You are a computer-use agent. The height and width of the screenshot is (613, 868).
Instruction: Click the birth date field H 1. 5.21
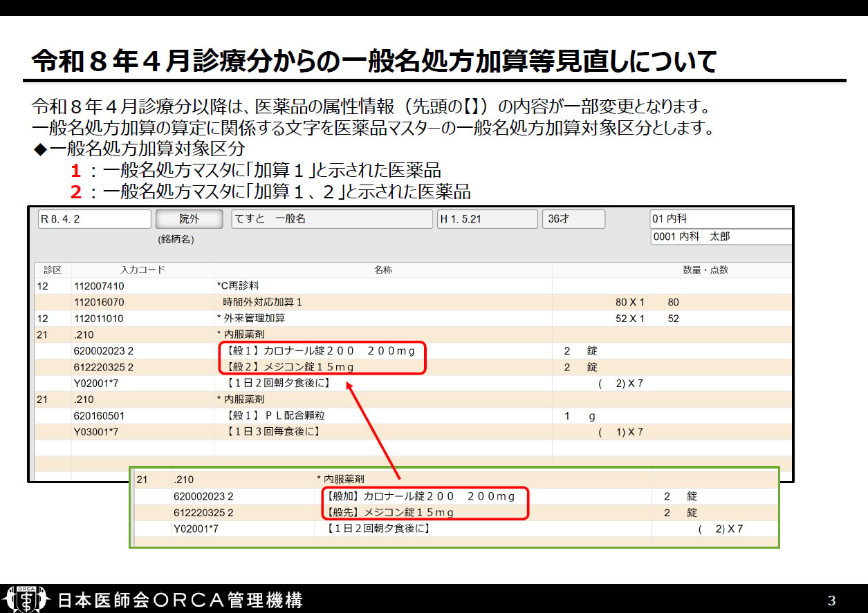click(487, 219)
